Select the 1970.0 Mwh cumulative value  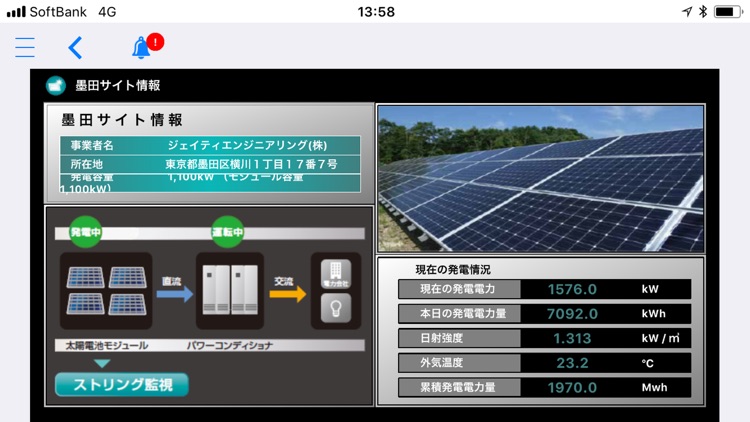tap(572, 388)
